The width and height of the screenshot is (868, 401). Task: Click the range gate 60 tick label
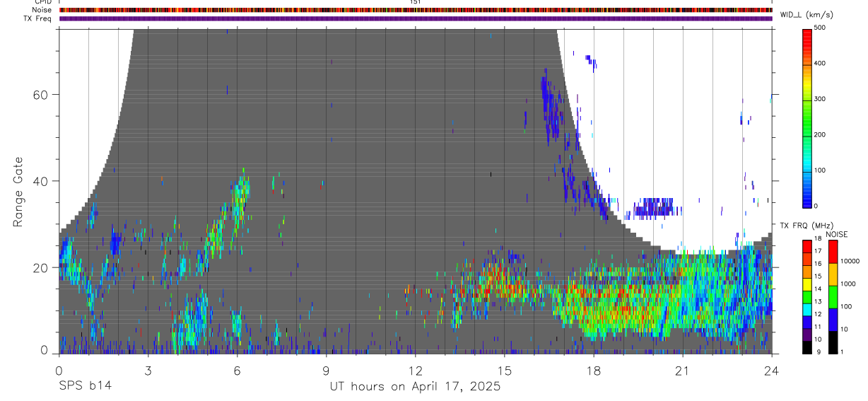(42, 94)
